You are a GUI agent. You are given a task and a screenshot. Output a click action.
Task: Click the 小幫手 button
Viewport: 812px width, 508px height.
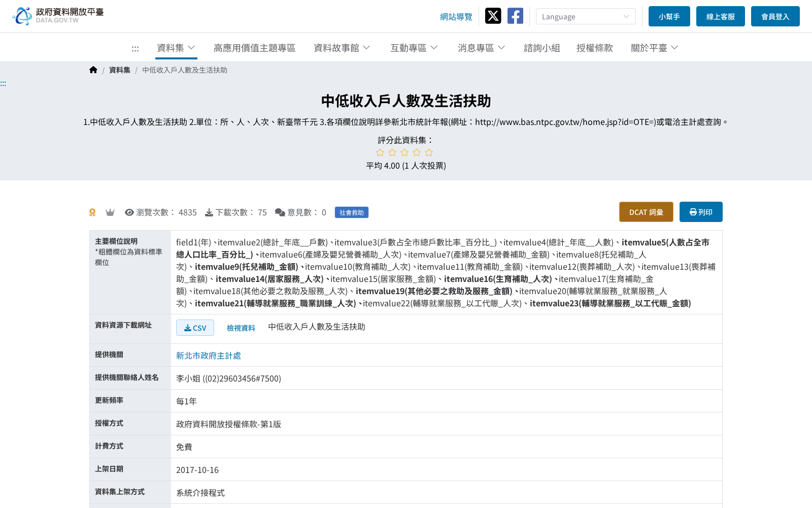pyautogui.click(x=669, y=16)
